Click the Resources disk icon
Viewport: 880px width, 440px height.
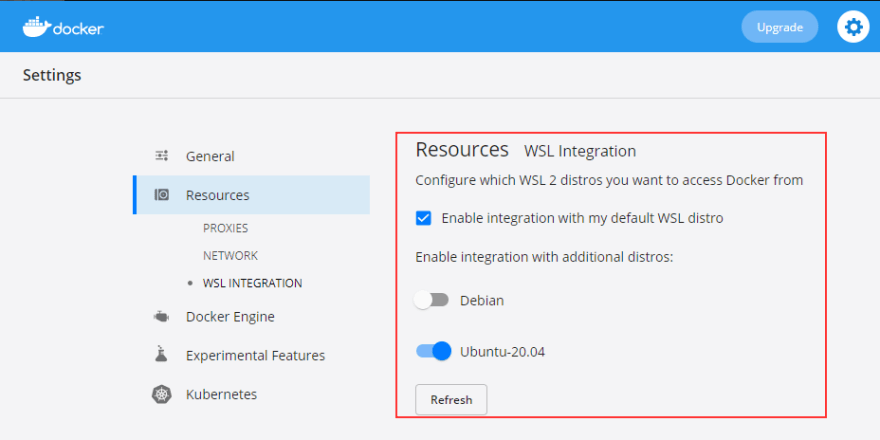click(162, 195)
